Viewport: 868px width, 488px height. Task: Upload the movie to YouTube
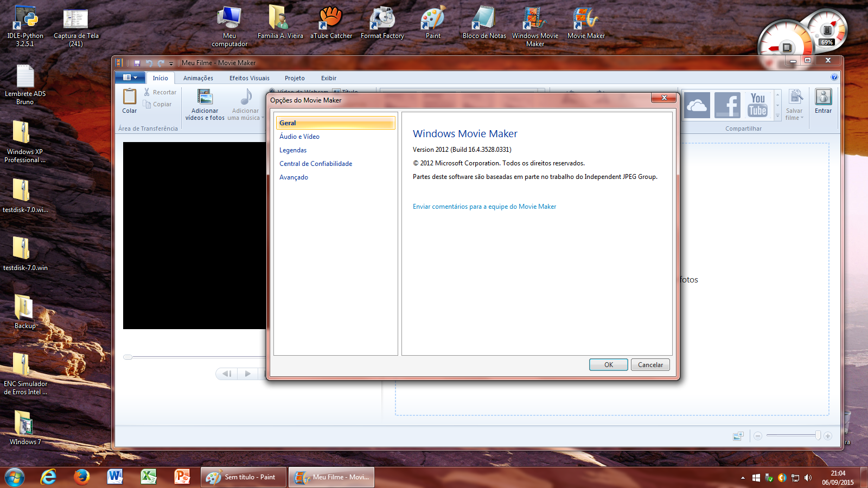coord(757,105)
